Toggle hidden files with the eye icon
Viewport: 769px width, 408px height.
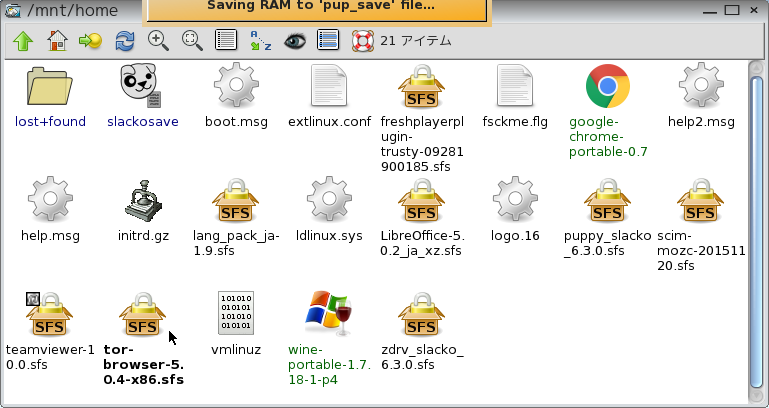point(294,41)
